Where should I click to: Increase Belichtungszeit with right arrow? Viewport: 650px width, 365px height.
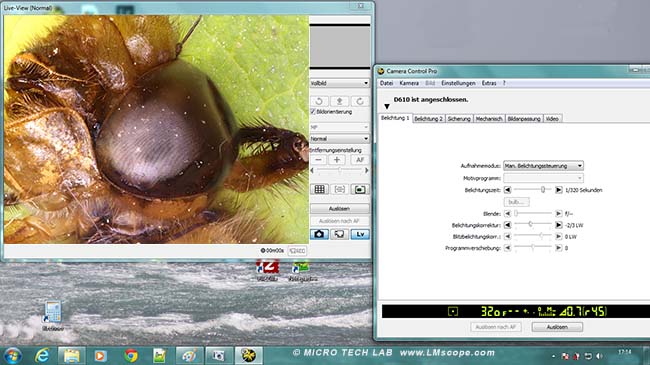(558, 190)
